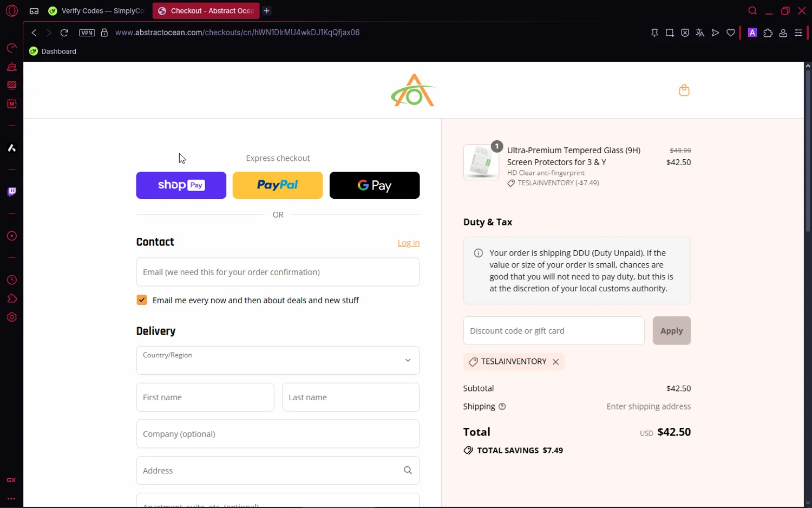812x508 pixels.
Task: Show shipping info question mark icon
Action: tap(502, 407)
